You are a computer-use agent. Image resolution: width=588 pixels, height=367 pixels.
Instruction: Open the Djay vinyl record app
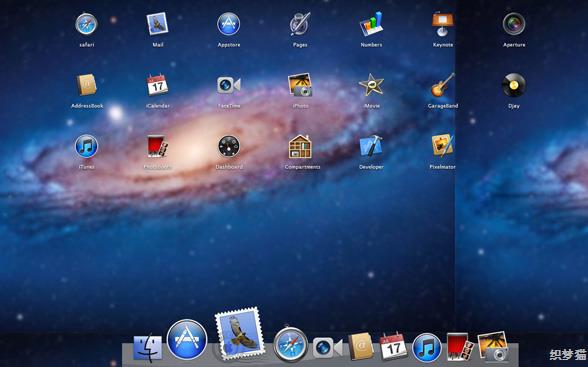pyautogui.click(x=514, y=85)
